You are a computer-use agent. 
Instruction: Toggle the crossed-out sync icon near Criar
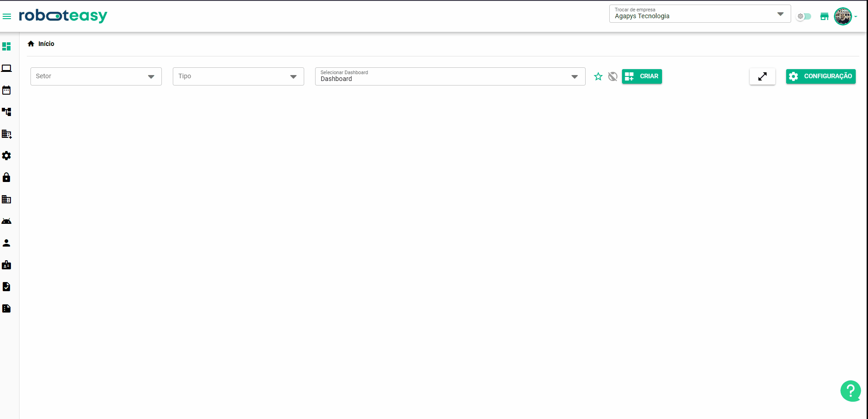pos(612,76)
